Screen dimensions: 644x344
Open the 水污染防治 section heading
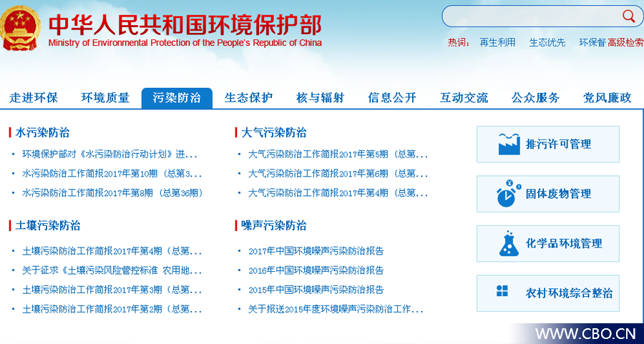coord(42,132)
